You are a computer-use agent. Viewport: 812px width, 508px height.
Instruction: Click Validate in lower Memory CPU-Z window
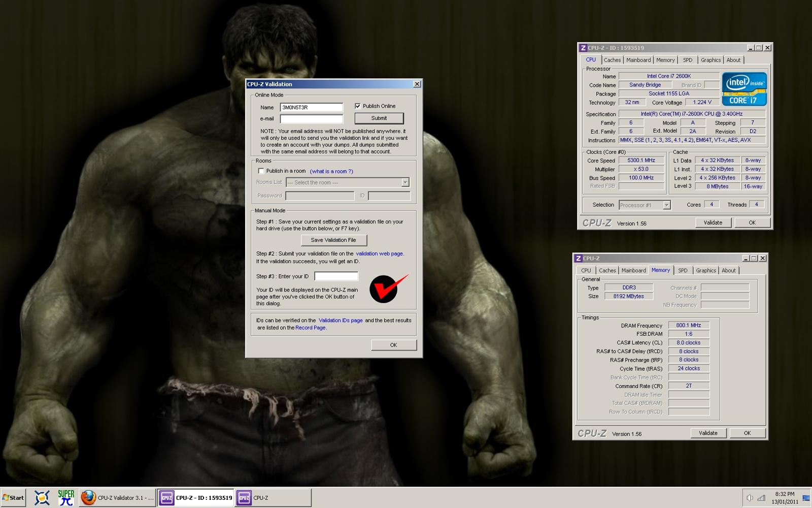pyautogui.click(x=708, y=433)
